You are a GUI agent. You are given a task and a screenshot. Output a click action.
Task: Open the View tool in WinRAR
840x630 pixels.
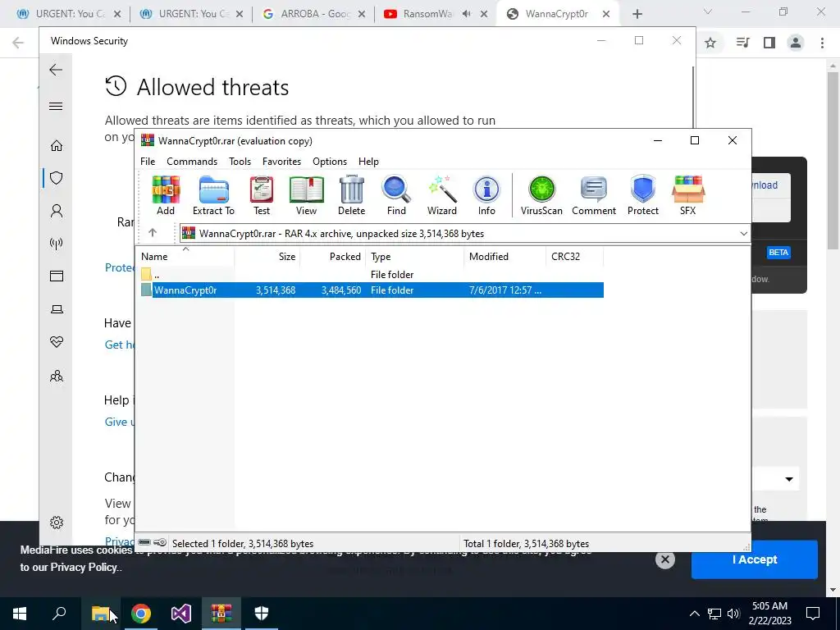[x=307, y=195]
